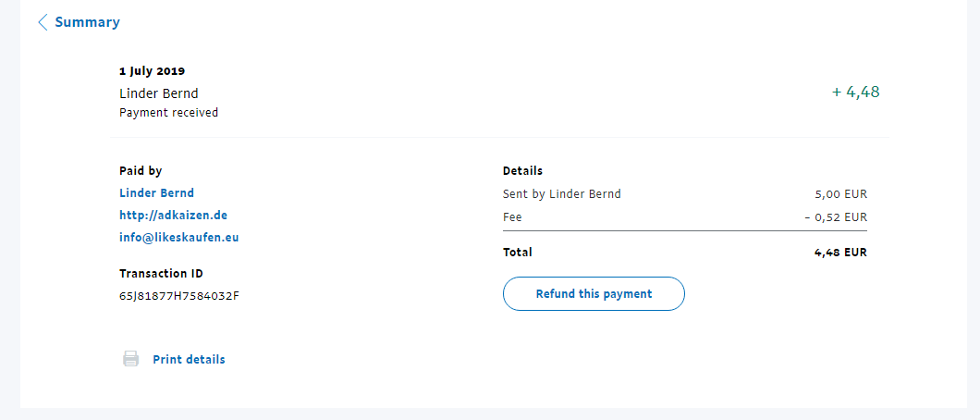Click the Fee row label
The height and width of the screenshot is (420, 980).
[512, 217]
